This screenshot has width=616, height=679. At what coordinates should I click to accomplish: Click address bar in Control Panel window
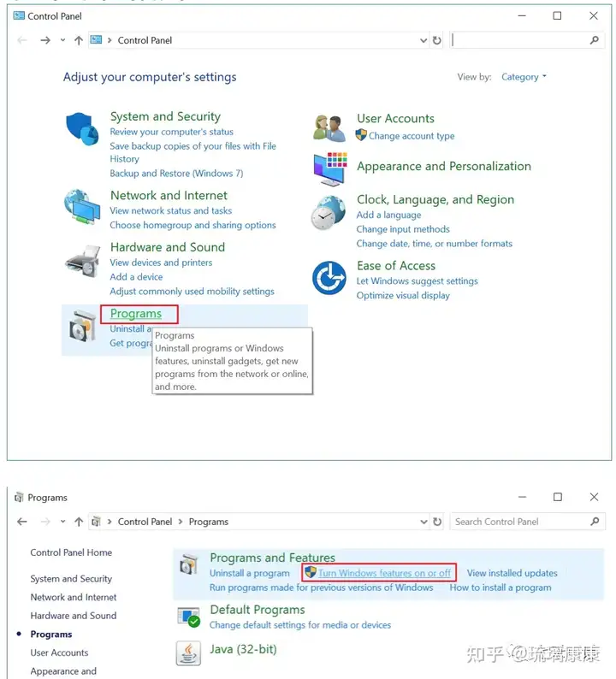265,40
